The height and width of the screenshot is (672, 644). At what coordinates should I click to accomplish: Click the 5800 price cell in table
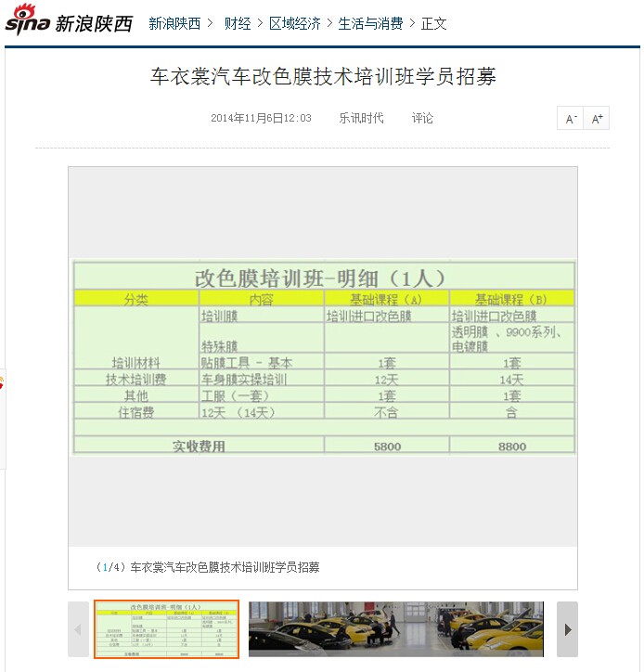pyautogui.click(x=387, y=446)
